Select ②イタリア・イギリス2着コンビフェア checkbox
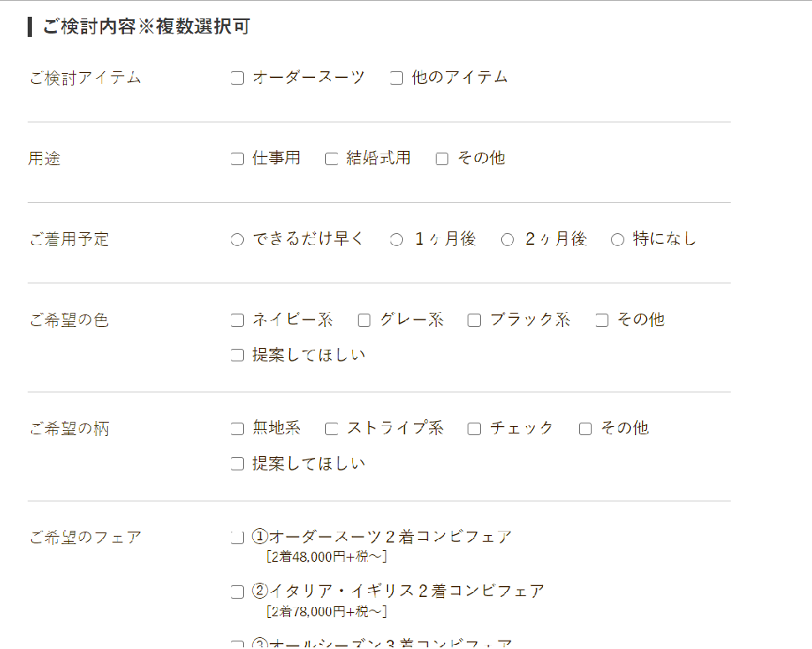This screenshot has height=649, width=812. pos(237,592)
